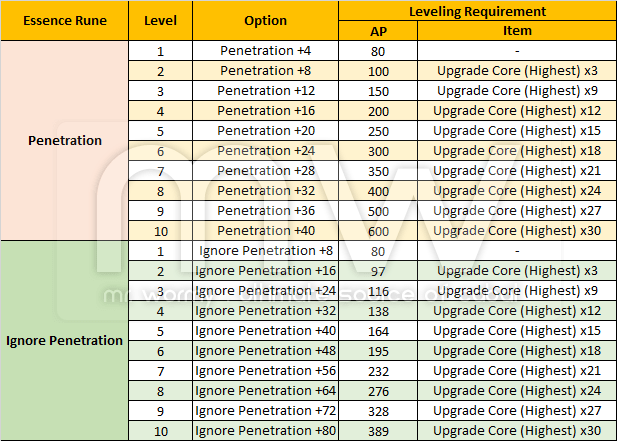Select the AP value 232 cell
617x441 pixels.
click(378, 370)
